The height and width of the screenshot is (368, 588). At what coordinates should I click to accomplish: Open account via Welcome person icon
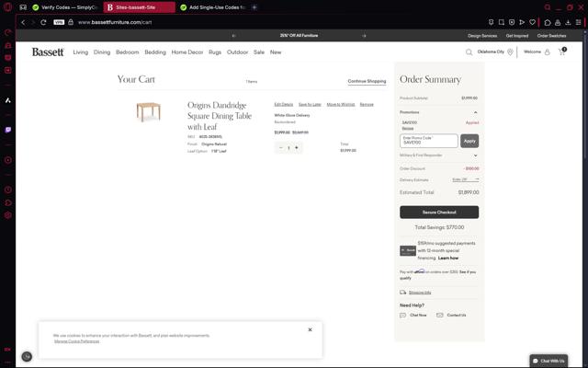pyautogui.click(x=548, y=52)
